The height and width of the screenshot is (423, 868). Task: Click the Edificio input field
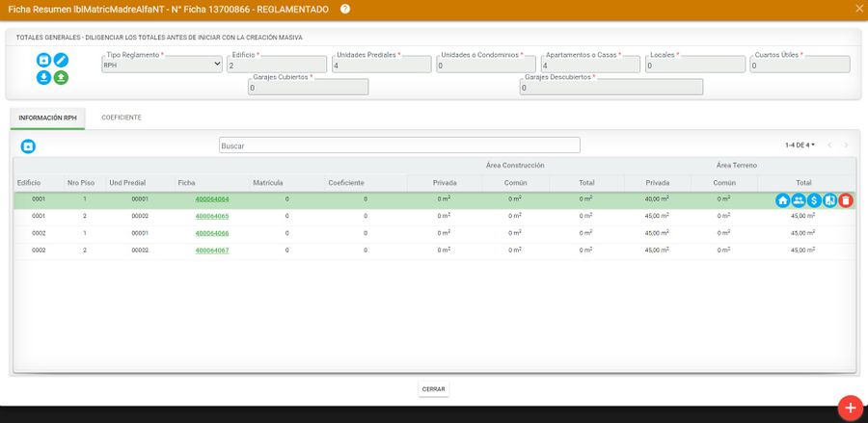click(278, 65)
